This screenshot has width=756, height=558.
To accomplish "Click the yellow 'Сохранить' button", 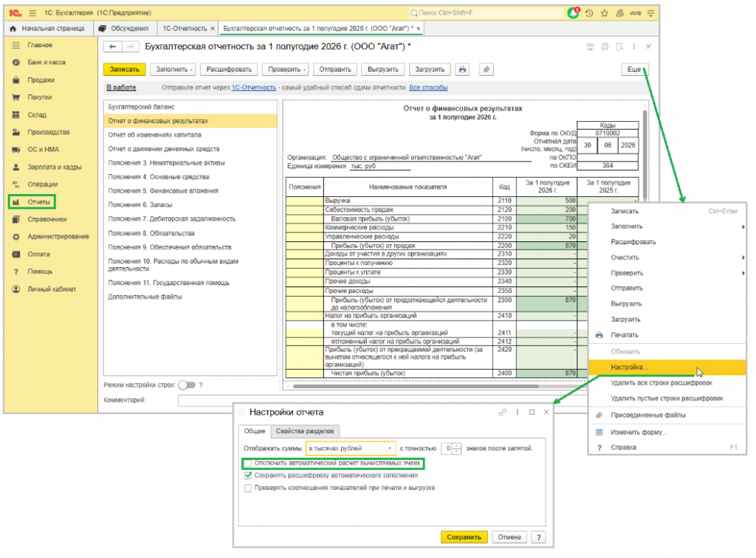I will (x=464, y=537).
